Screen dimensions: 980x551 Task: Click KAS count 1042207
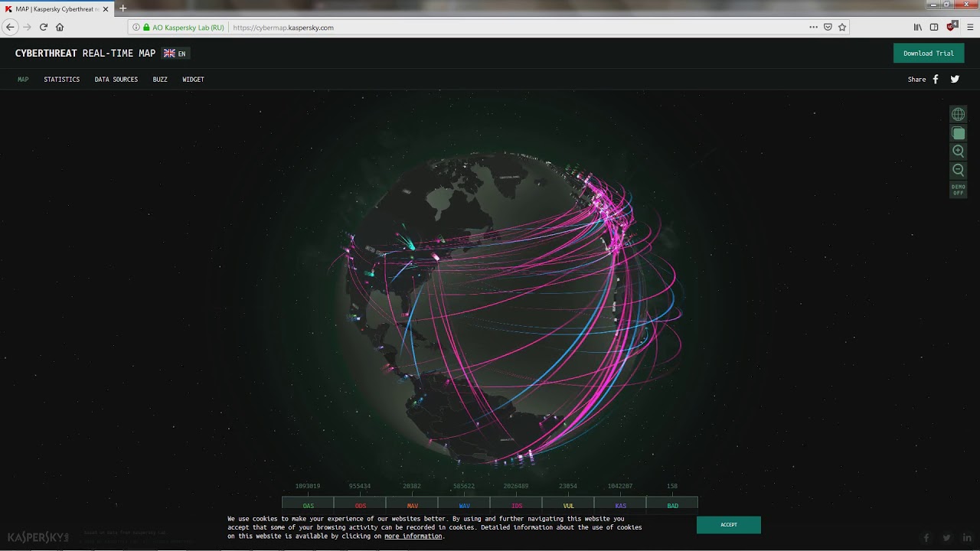coord(620,486)
